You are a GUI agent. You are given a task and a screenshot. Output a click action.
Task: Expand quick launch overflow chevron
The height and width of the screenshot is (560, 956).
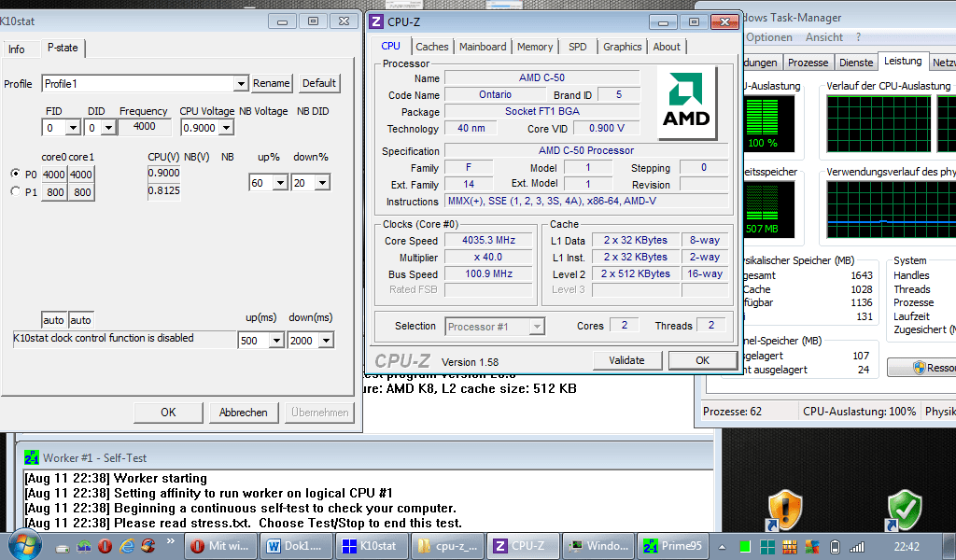click(x=170, y=541)
